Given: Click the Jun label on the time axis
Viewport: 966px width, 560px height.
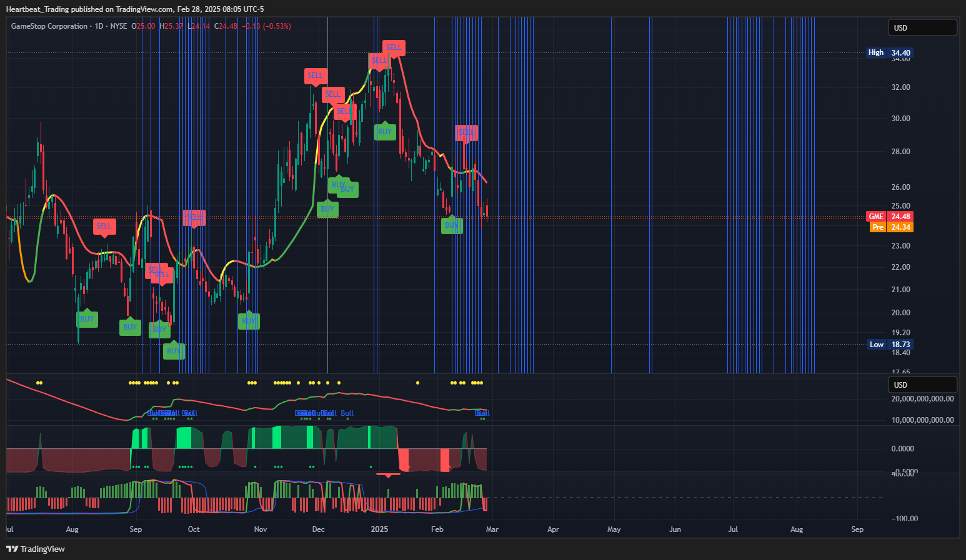Looking at the screenshot, I should (x=675, y=529).
